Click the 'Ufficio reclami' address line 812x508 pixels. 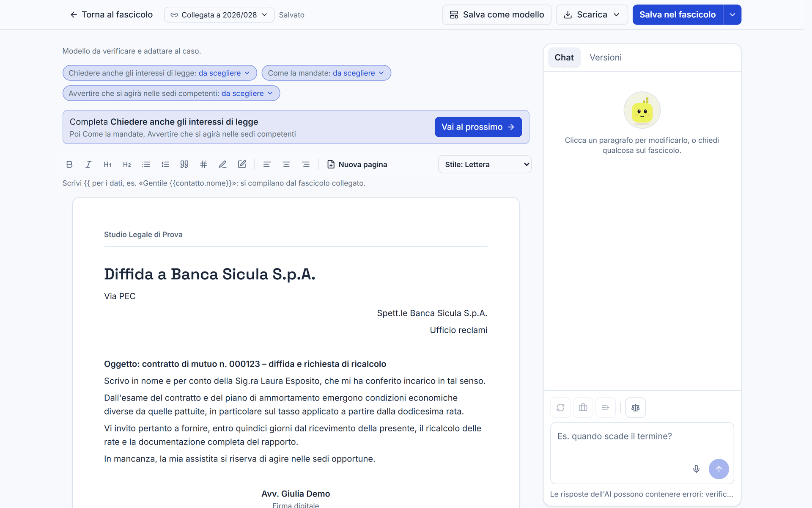[458, 330]
